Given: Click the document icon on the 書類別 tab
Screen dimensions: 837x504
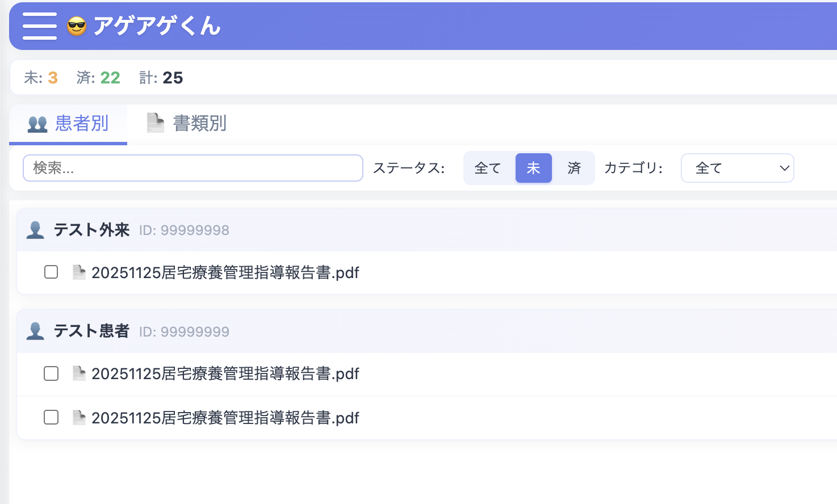Looking at the screenshot, I should point(155,122).
